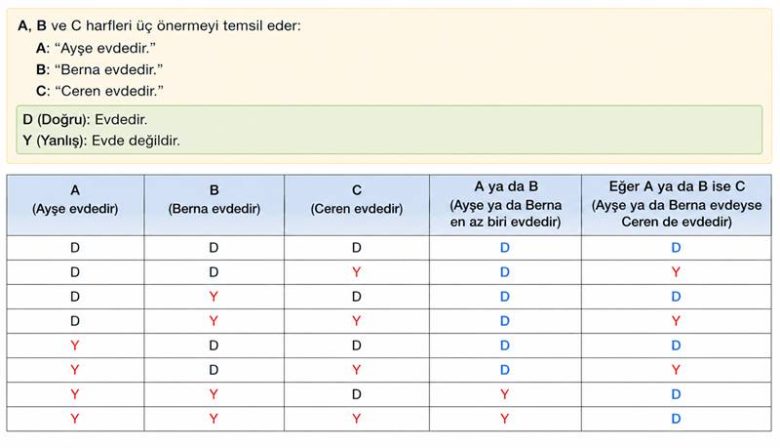Click the red Y in last row of column A
Image resolution: width=780 pixels, height=448 pixels.
(x=75, y=419)
